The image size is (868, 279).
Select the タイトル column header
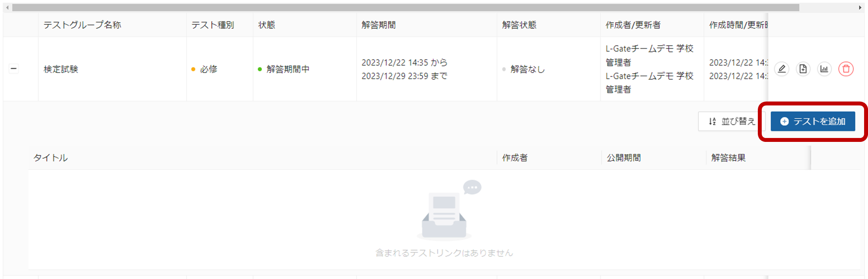tap(51, 158)
